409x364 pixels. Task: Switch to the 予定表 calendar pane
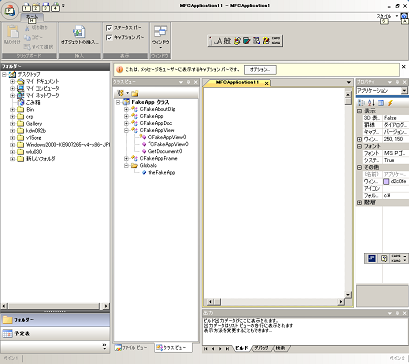pos(55,333)
